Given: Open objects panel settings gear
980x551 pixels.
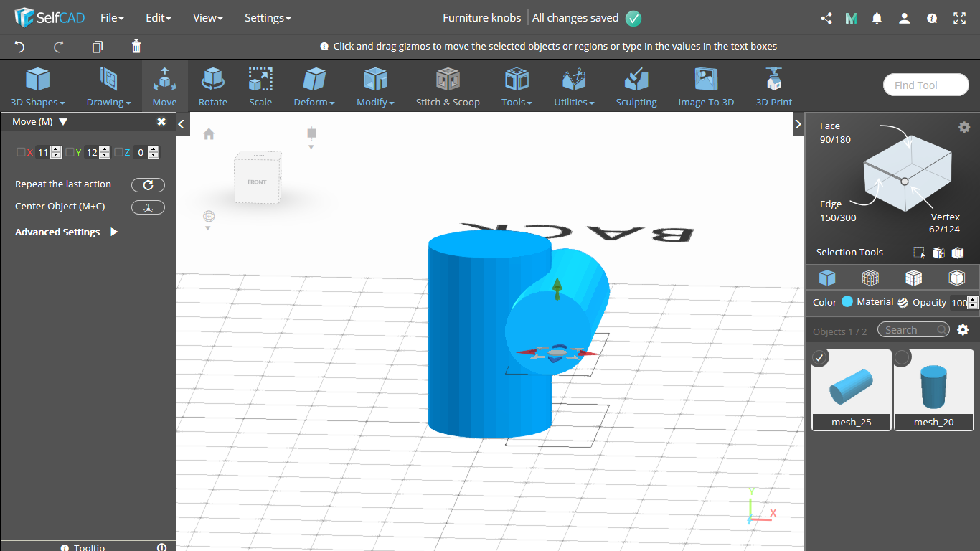Looking at the screenshot, I should pos(963,330).
